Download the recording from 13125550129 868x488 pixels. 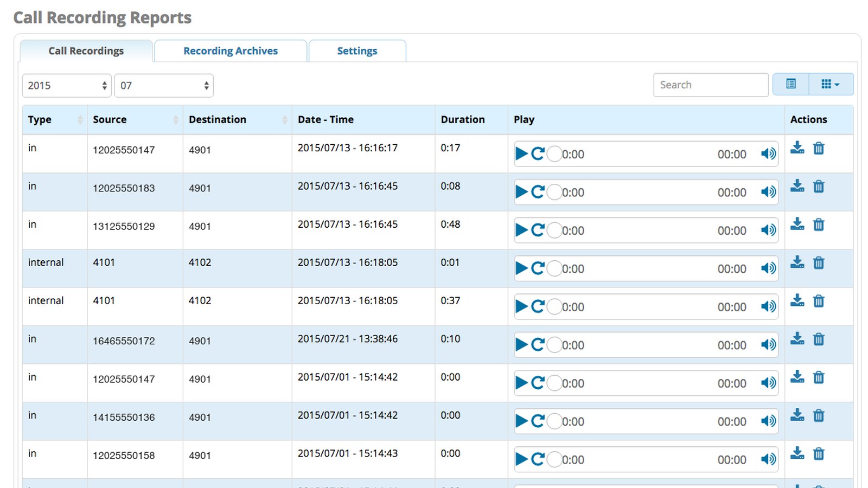point(797,224)
